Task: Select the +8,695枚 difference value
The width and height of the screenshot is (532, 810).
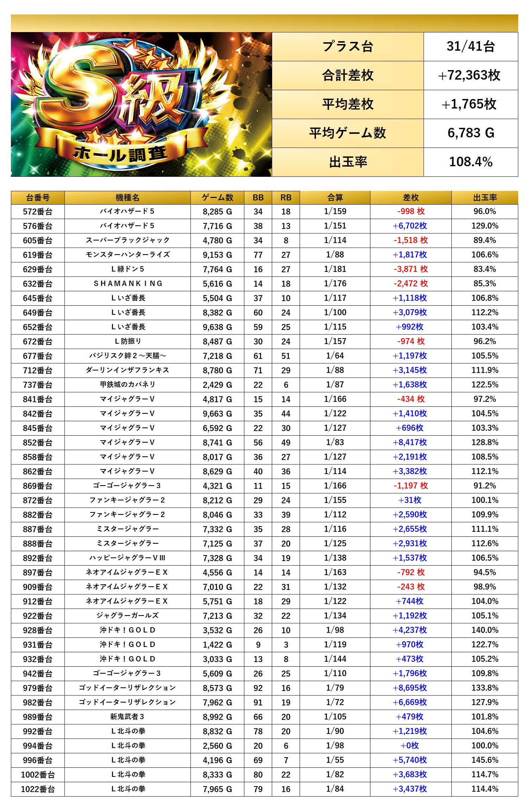Action: pos(410,688)
